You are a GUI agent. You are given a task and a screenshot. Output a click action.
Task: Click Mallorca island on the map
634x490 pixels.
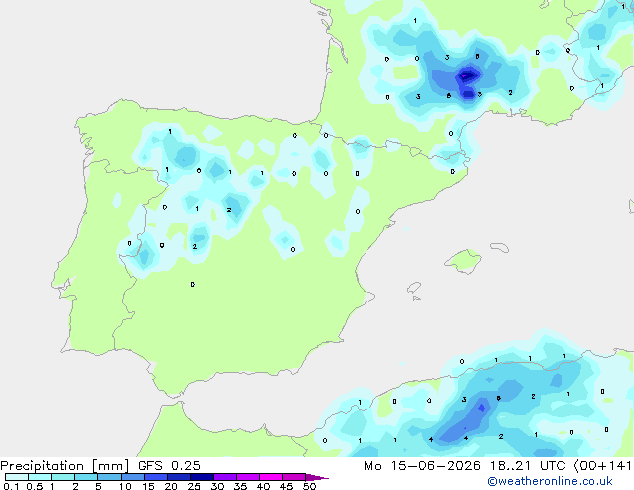pos(463,261)
